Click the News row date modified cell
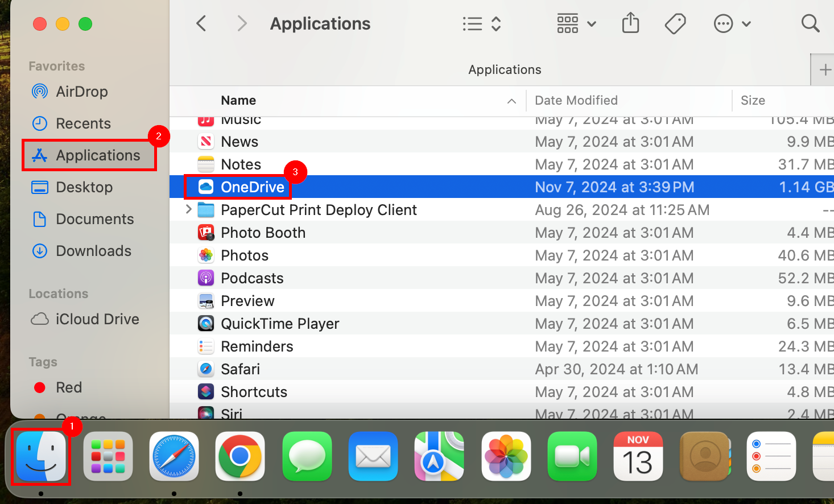The width and height of the screenshot is (834, 504). click(614, 141)
